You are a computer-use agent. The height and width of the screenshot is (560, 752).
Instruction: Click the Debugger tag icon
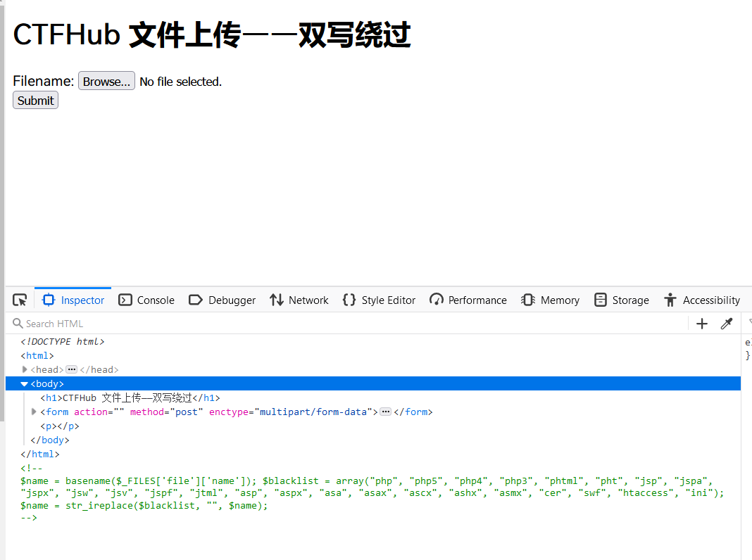pyautogui.click(x=196, y=300)
